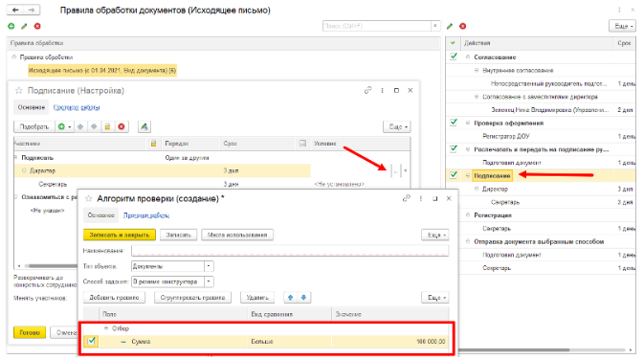
Task: Collapse Отправка документа выбранным способом group
Action: click(468, 241)
